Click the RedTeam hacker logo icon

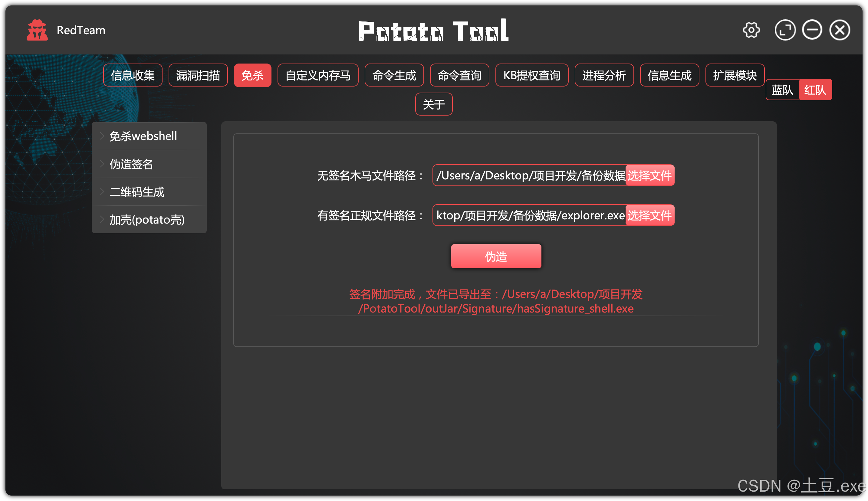point(37,30)
